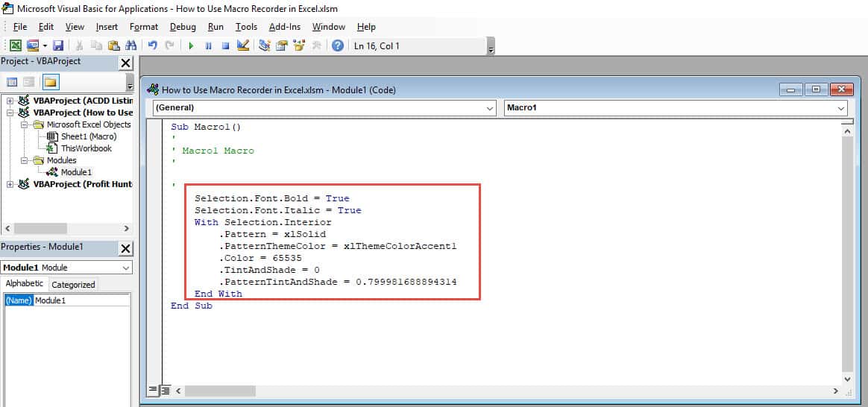Open the Properties Window icon

click(x=283, y=46)
